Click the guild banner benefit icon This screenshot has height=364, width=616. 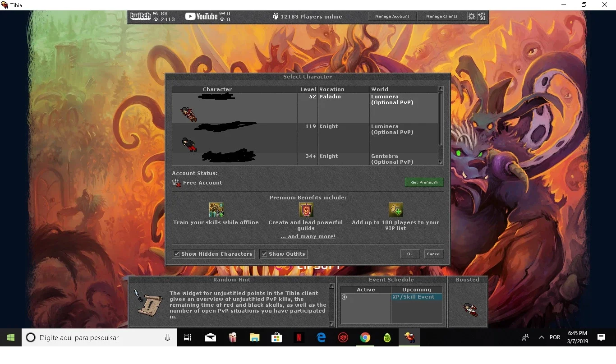coord(306,210)
